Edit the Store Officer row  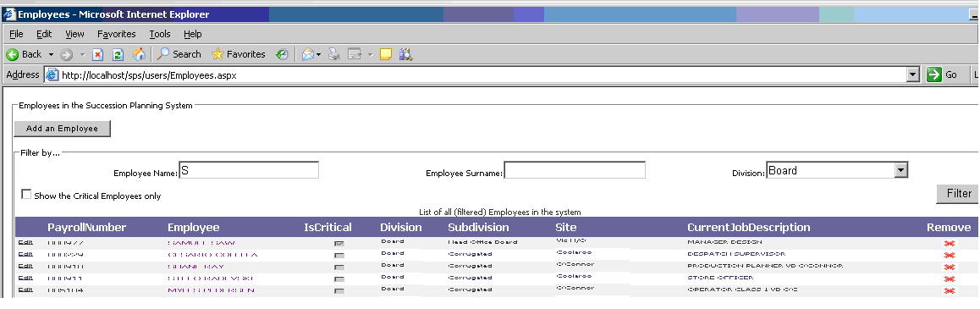25,278
